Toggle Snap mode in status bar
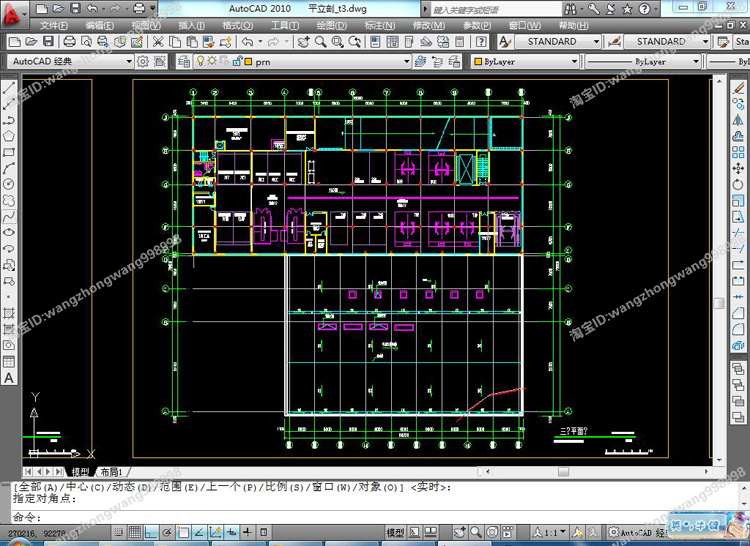 click(119, 532)
